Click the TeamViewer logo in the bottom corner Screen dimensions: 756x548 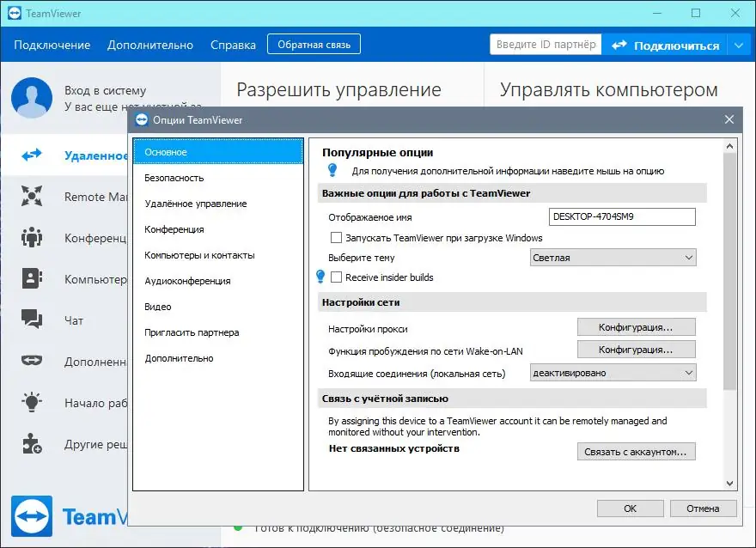click(x=32, y=516)
